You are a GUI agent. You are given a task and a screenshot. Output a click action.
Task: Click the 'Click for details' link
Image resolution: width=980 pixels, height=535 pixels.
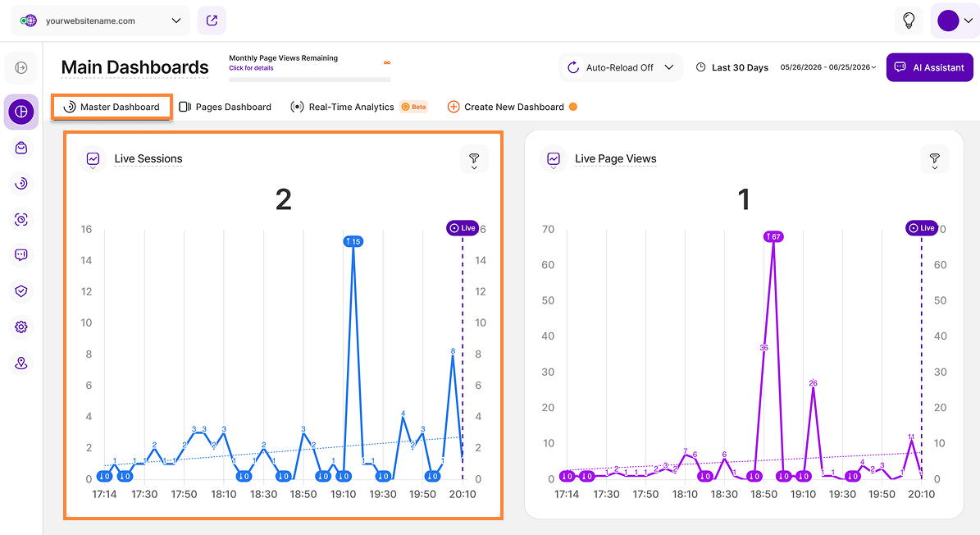tap(251, 68)
